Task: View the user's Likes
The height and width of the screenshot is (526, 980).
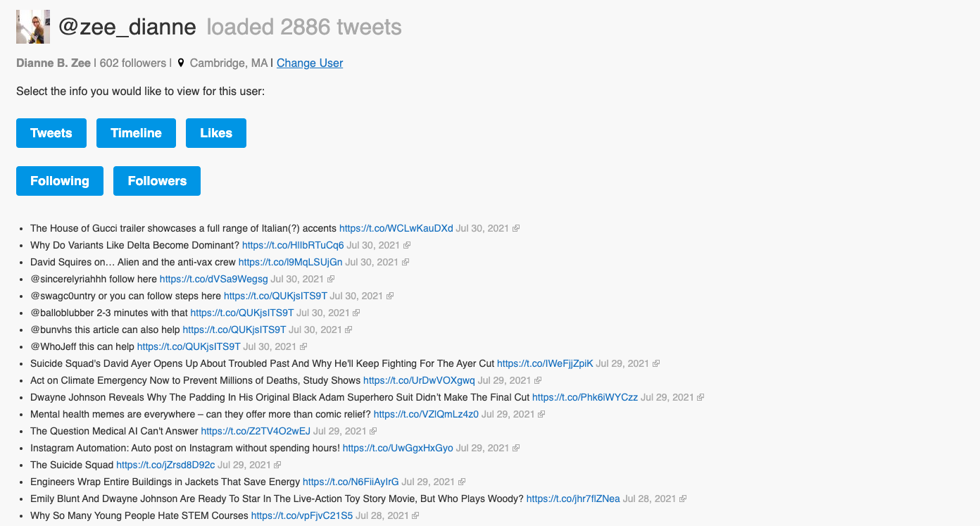Action: tap(216, 133)
